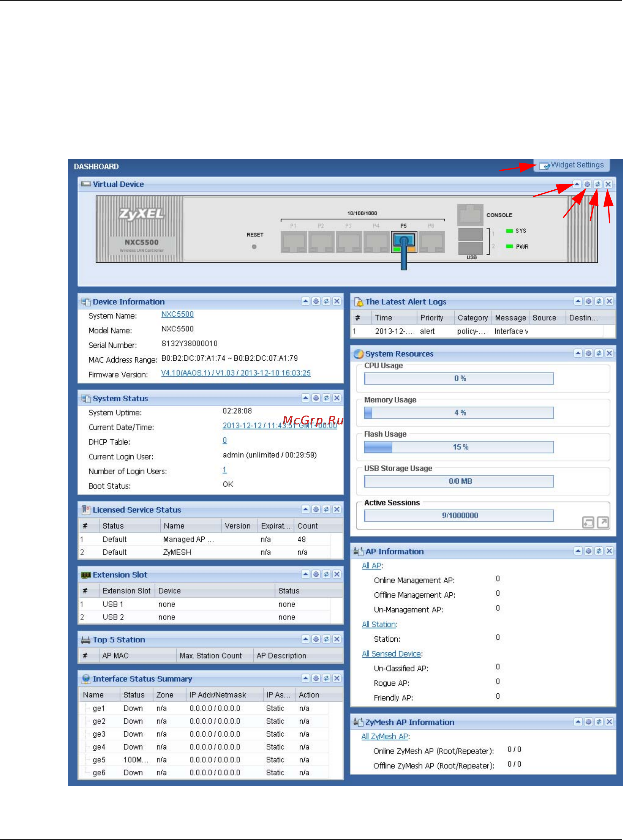Show the Active Sessions pop-out chart icon

point(603,522)
